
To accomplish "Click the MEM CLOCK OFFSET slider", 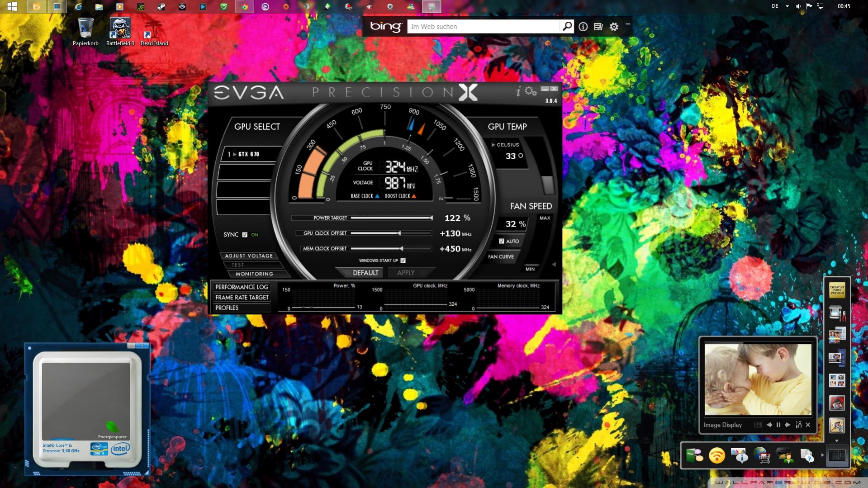I will coord(392,249).
